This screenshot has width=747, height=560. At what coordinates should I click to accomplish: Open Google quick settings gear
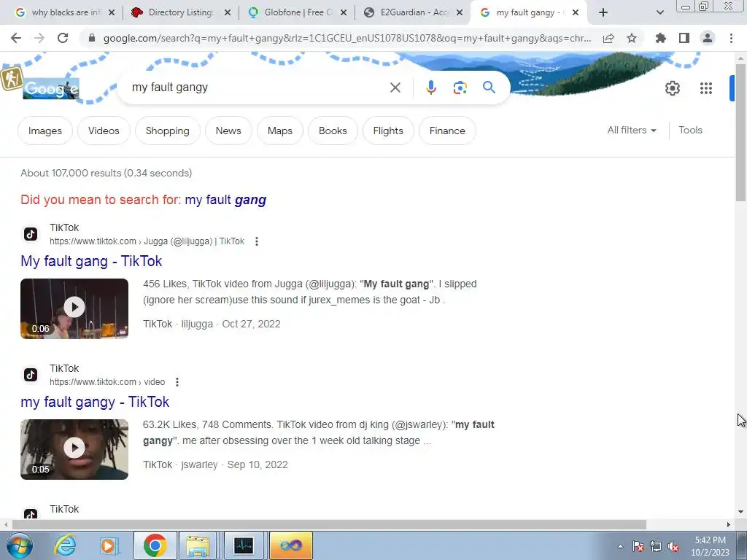[x=672, y=88]
